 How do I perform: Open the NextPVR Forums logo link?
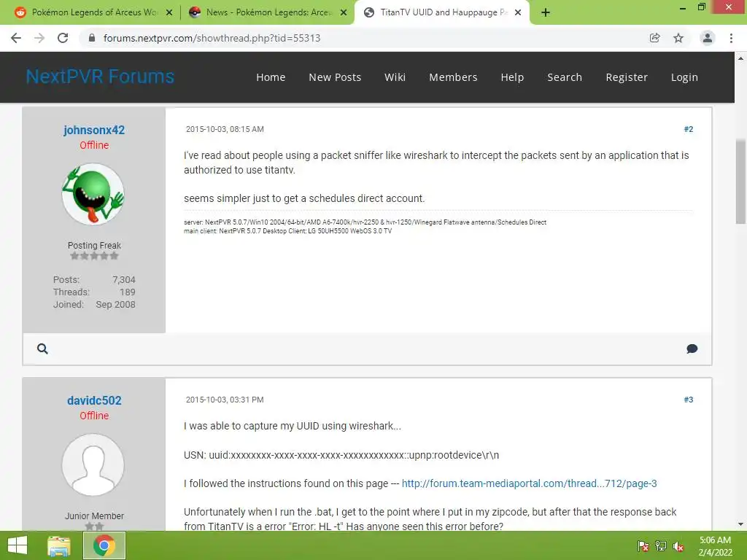pos(100,77)
